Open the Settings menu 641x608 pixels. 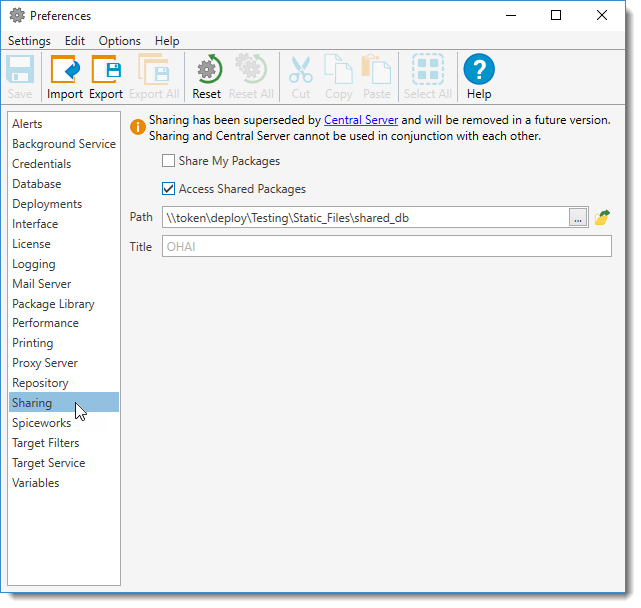click(x=29, y=41)
